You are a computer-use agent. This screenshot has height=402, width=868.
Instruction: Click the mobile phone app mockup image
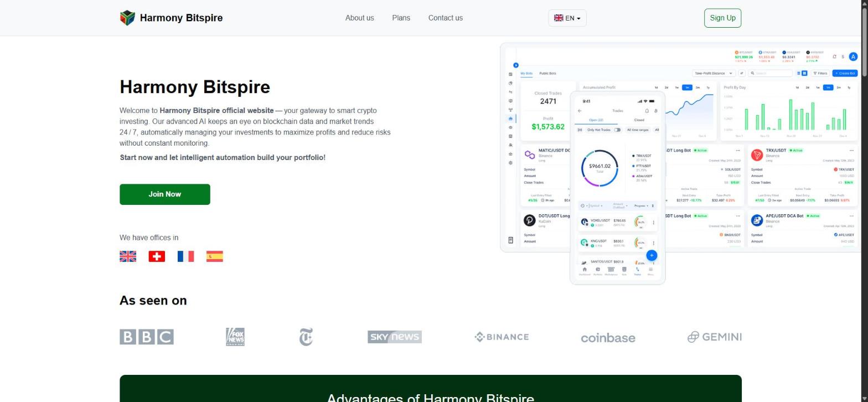point(618,188)
